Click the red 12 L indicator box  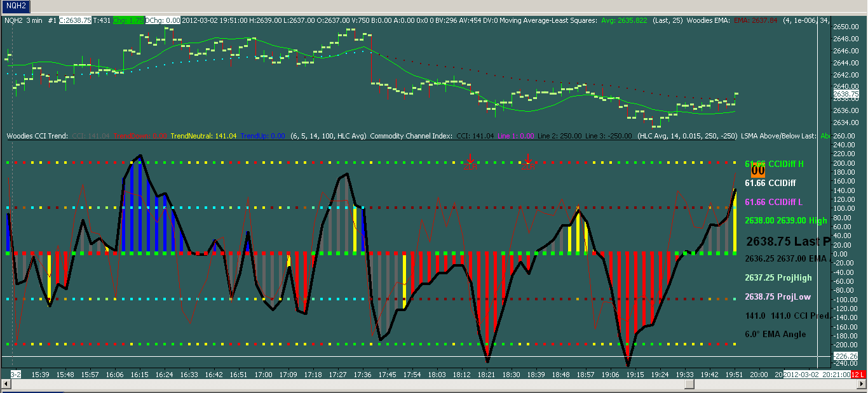coord(858,375)
